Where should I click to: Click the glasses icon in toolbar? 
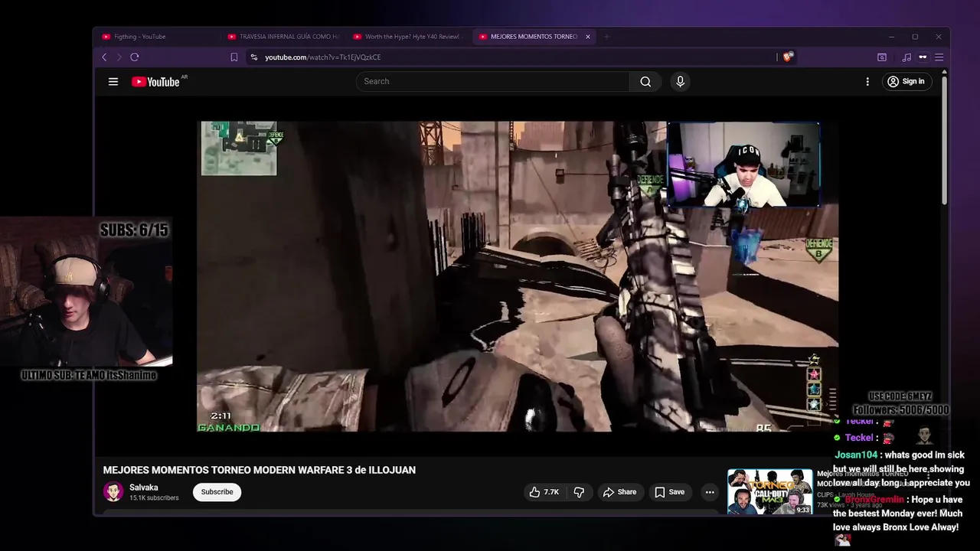tap(923, 57)
